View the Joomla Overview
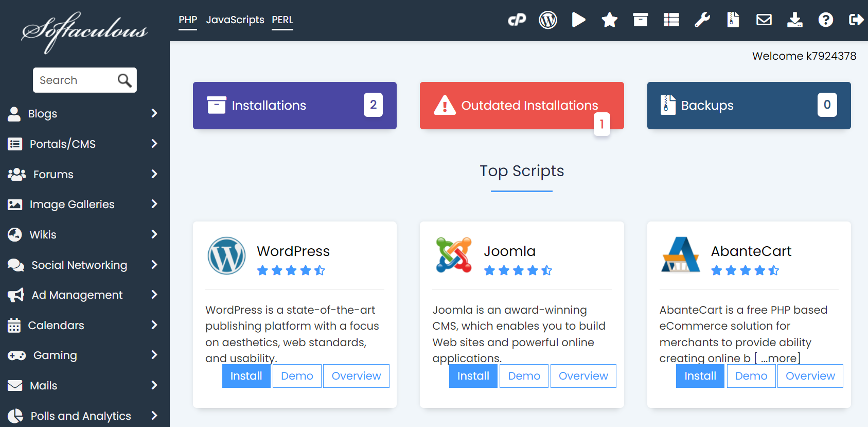 (583, 376)
